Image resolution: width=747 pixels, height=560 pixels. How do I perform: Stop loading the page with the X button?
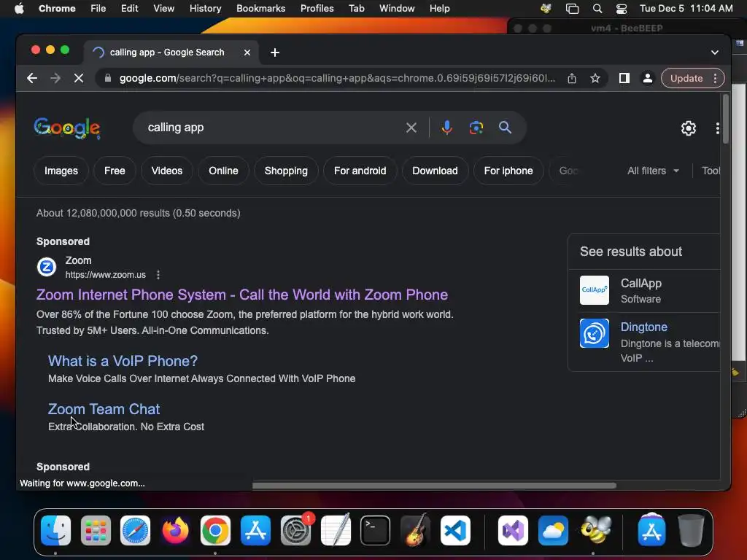pyautogui.click(x=79, y=78)
